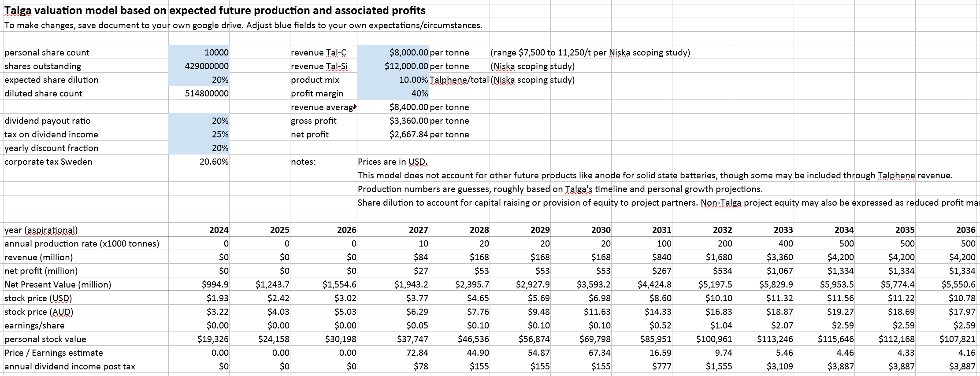Select the dividend payout ratio 20% cell

(x=199, y=121)
